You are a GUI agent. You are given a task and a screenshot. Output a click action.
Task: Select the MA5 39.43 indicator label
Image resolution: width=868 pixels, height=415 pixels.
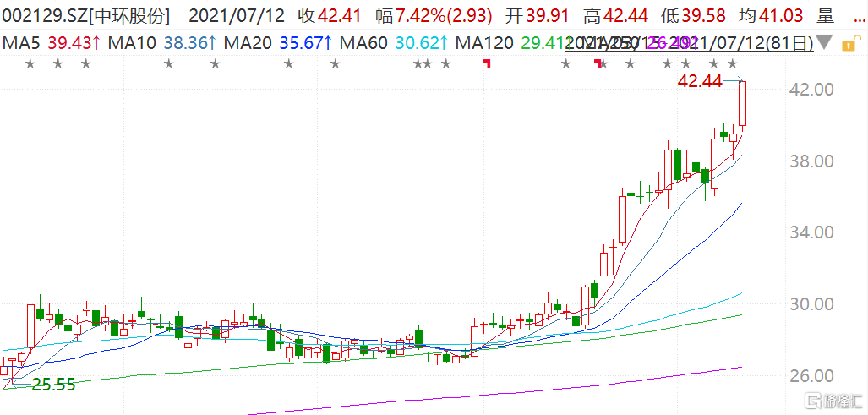(51, 42)
